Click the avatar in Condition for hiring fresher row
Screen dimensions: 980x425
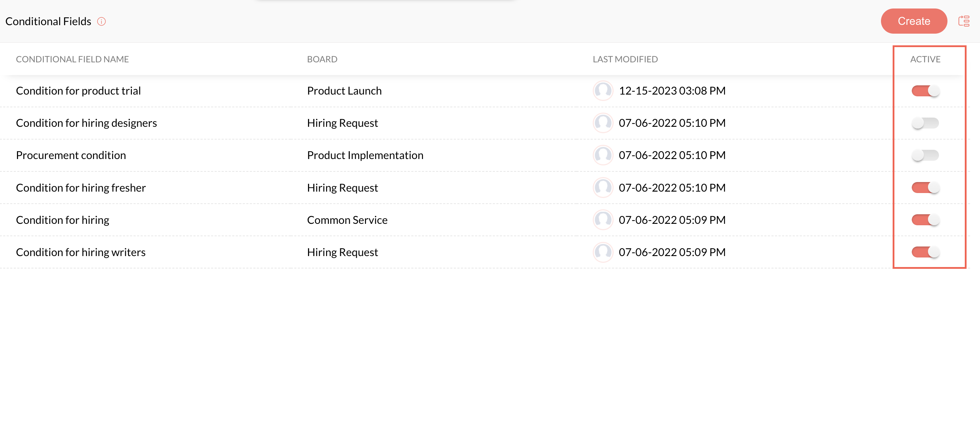[x=603, y=187]
